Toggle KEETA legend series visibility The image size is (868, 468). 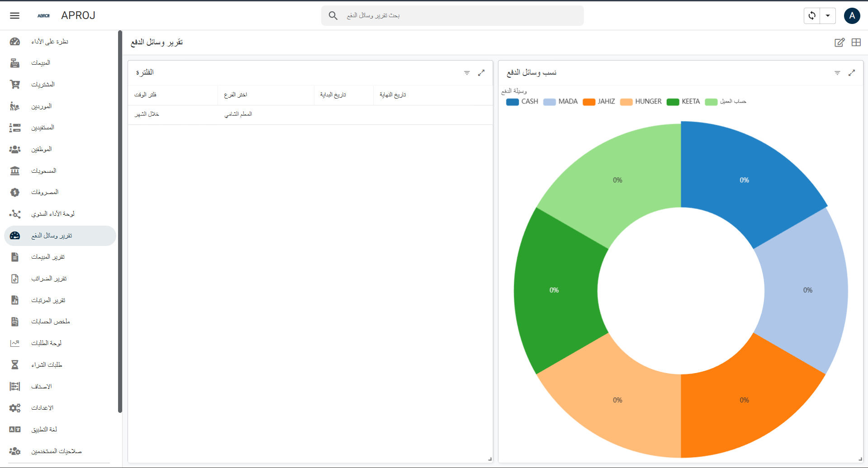[x=683, y=102]
